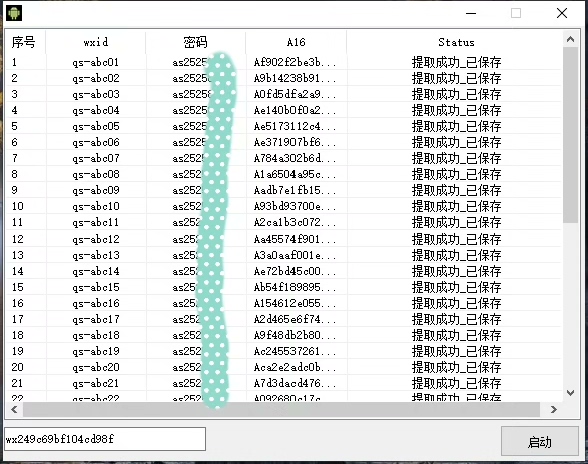Click the A16 column header
Viewport: 588px width, 464px height.
tap(296, 42)
